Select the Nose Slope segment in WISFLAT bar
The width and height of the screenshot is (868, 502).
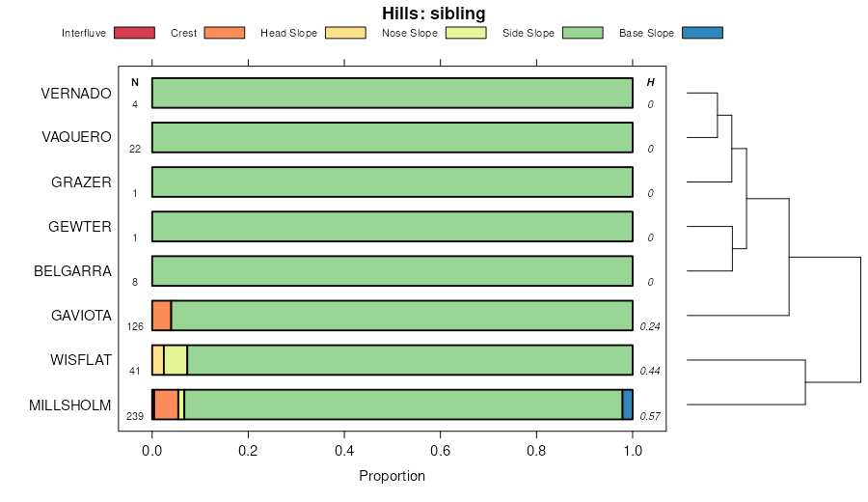point(176,360)
